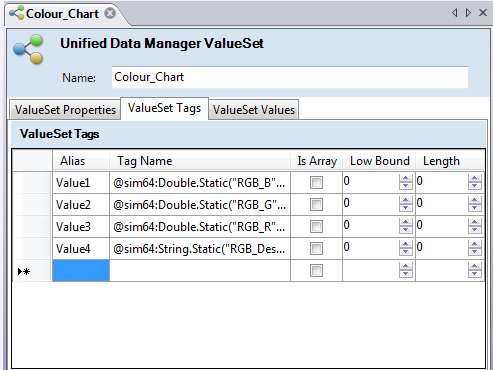Decrease Low Bound for Value3

[406, 230]
